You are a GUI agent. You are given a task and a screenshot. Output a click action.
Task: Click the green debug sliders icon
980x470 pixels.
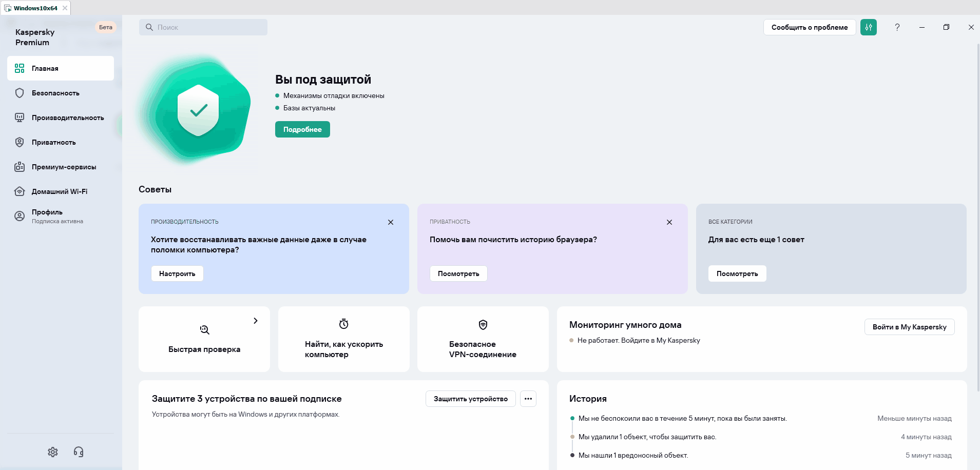click(x=869, y=27)
